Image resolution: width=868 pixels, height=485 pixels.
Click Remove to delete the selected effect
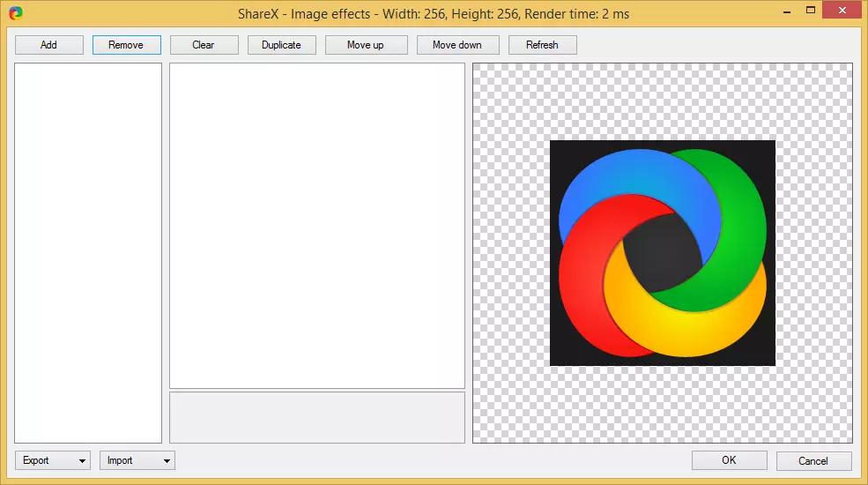point(126,45)
